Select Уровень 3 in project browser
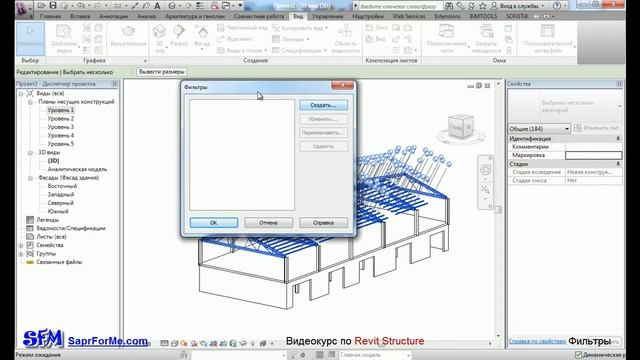This screenshot has width=640, height=360. [60, 127]
